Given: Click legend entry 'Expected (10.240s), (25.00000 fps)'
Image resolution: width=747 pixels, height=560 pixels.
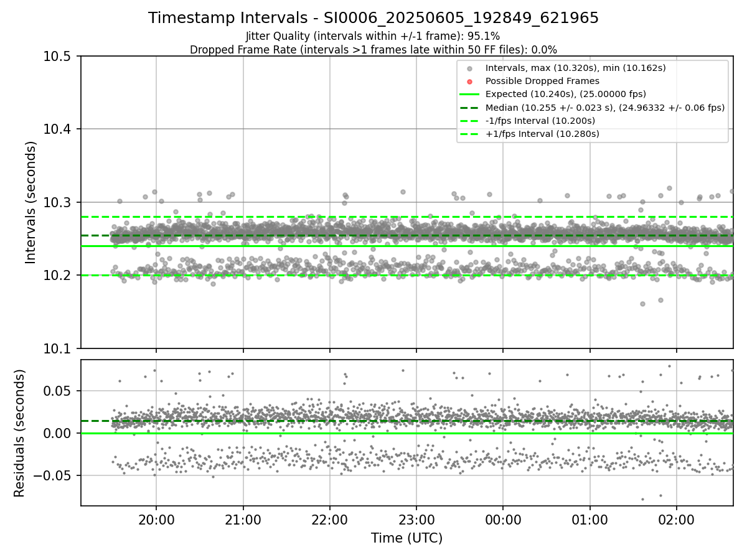Looking at the screenshot, I should tap(566, 94).
